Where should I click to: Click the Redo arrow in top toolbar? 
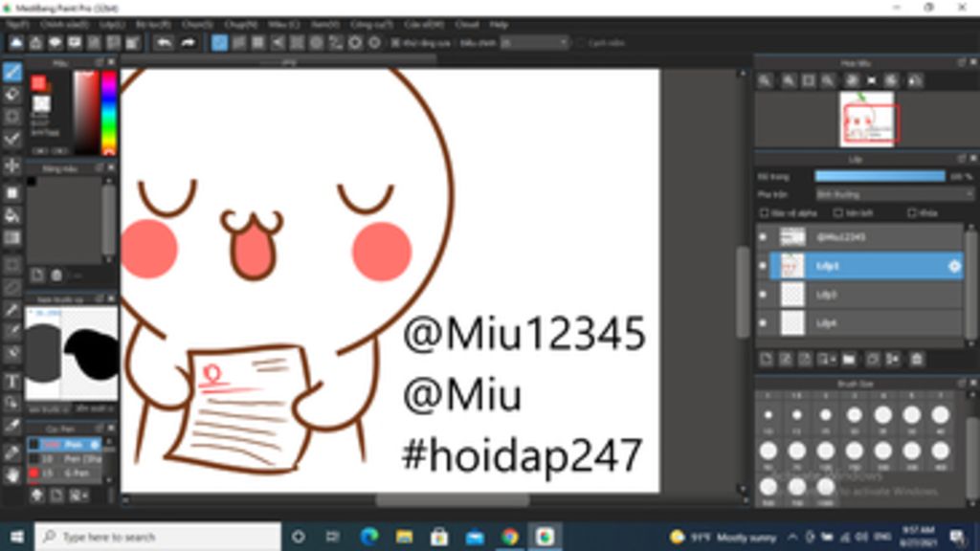(x=189, y=42)
